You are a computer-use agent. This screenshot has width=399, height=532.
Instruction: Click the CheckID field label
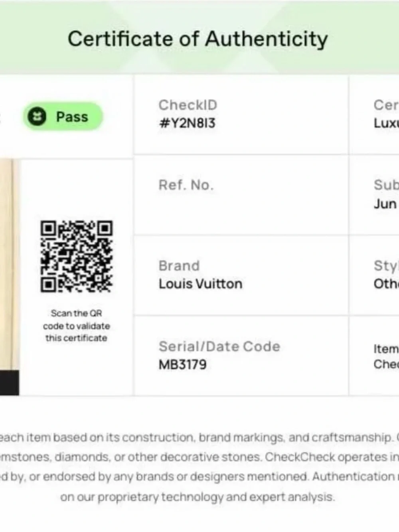tap(188, 105)
